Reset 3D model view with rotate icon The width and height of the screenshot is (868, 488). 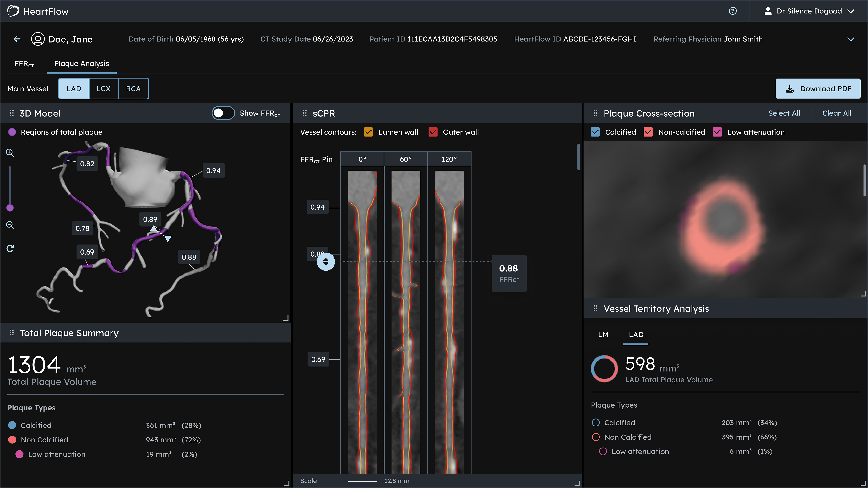click(x=10, y=249)
